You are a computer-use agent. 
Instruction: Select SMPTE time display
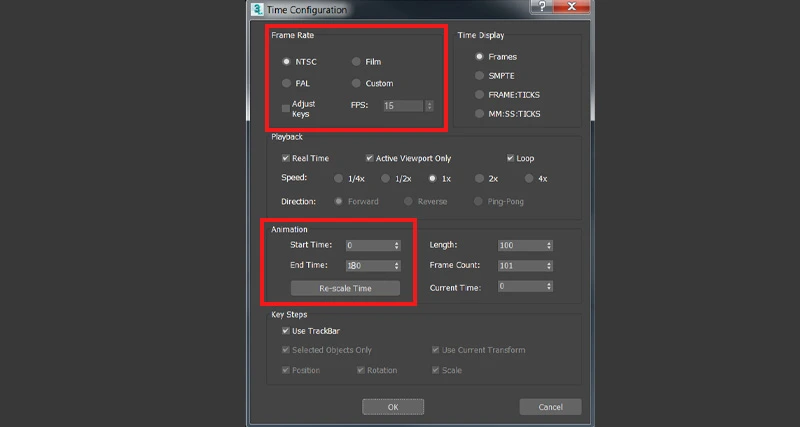[x=479, y=76]
